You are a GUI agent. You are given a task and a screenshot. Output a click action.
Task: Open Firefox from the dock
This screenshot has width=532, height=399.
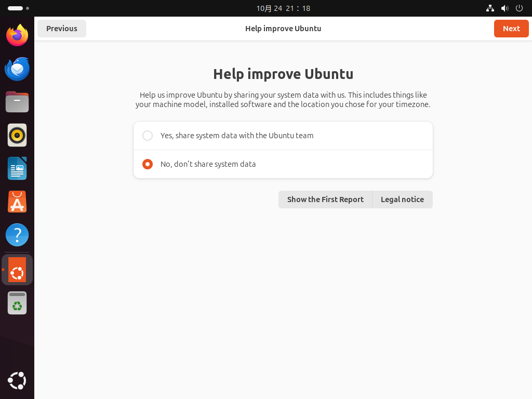click(17, 35)
